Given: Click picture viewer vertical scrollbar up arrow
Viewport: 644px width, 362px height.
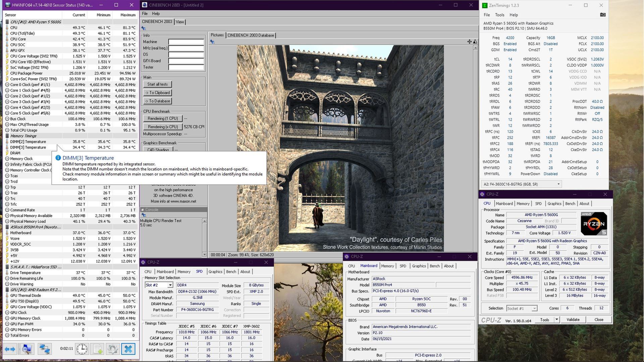Looking at the screenshot, I should click(x=475, y=48).
